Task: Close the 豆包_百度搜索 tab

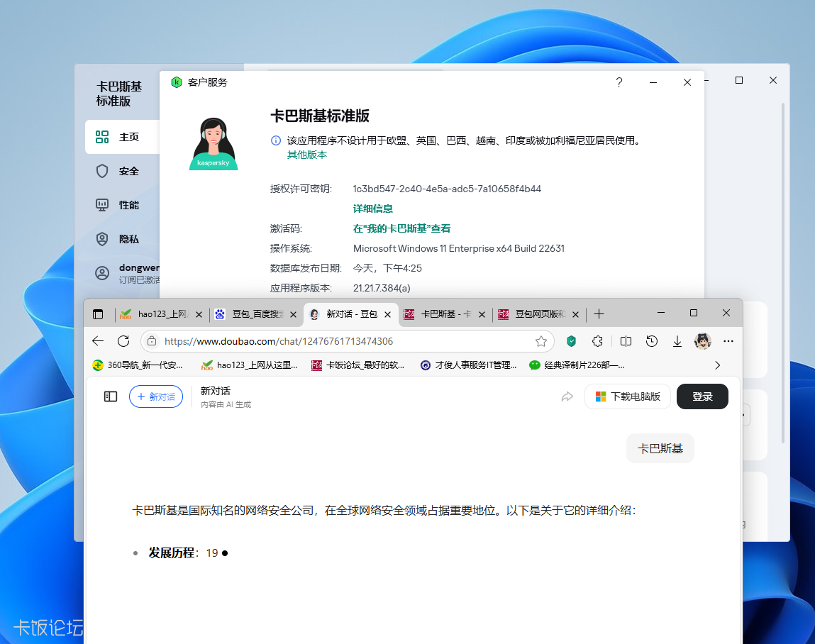Action: tap(293, 314)
